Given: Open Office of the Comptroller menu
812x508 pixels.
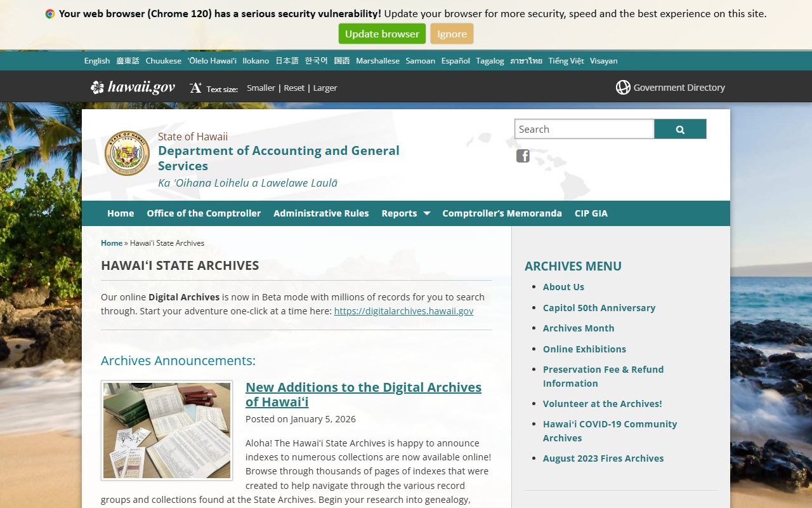Looking at the screenshot, I should (204, 213).
